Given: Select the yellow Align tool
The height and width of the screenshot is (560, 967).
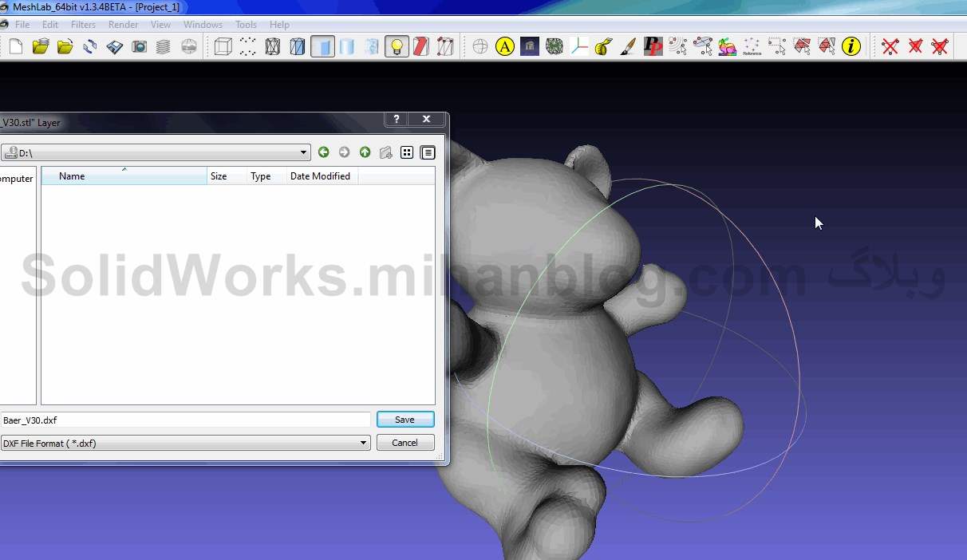Looking at the screenshot, I should [505, 47].
